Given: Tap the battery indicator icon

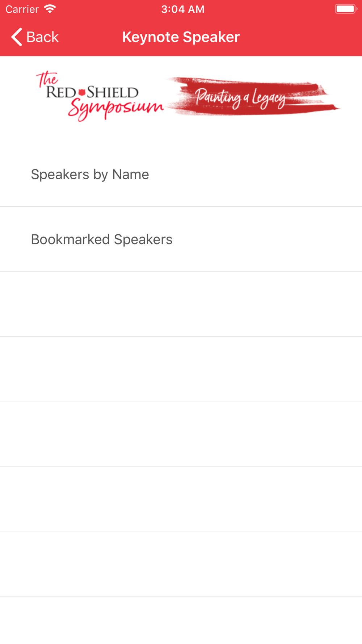Looking at the screenshot, I should tap(346, 9).
